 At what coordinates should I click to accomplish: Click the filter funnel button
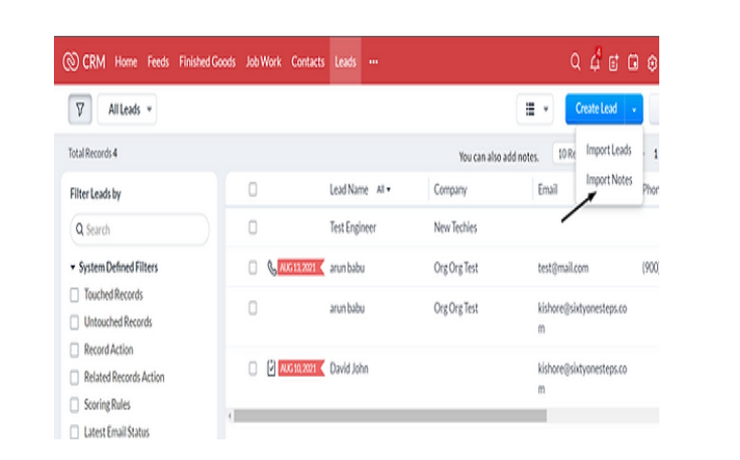(x=80, y=109)
